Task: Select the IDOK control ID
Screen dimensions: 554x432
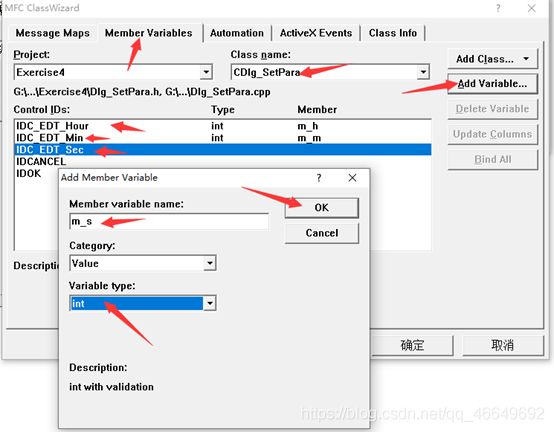Action: tap(29, 173)
